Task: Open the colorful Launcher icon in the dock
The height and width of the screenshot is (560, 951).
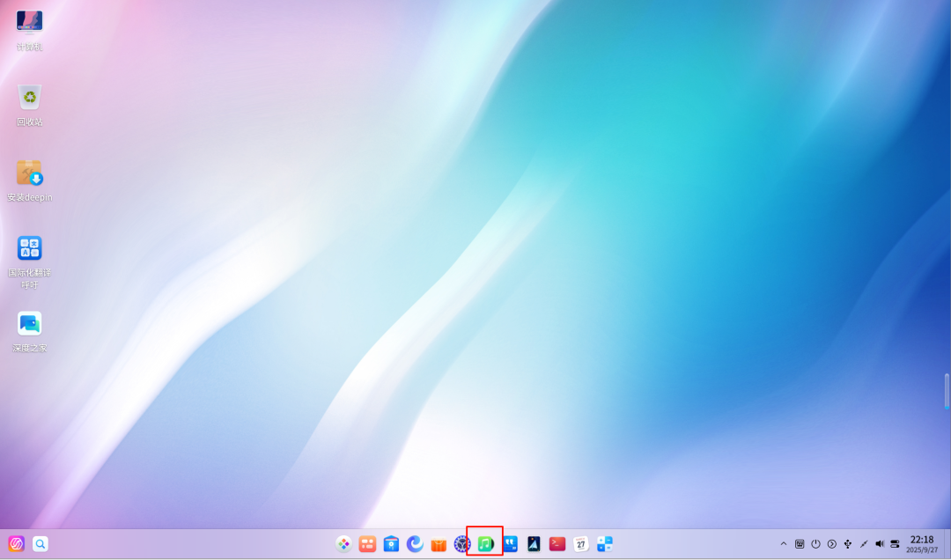Action: click(x=343, y=544)
